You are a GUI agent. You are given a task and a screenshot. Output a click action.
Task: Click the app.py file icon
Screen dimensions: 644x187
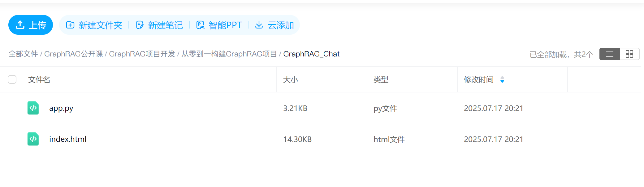tap(33, 108)
